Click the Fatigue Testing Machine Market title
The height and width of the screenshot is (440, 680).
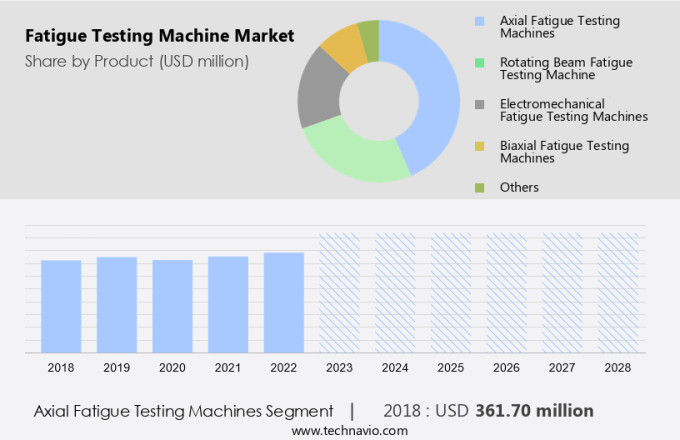pos(160,36)
